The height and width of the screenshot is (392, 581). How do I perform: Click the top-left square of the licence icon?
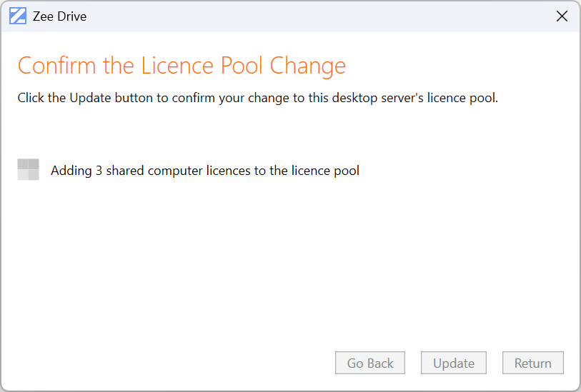click(x=23, y=165)
